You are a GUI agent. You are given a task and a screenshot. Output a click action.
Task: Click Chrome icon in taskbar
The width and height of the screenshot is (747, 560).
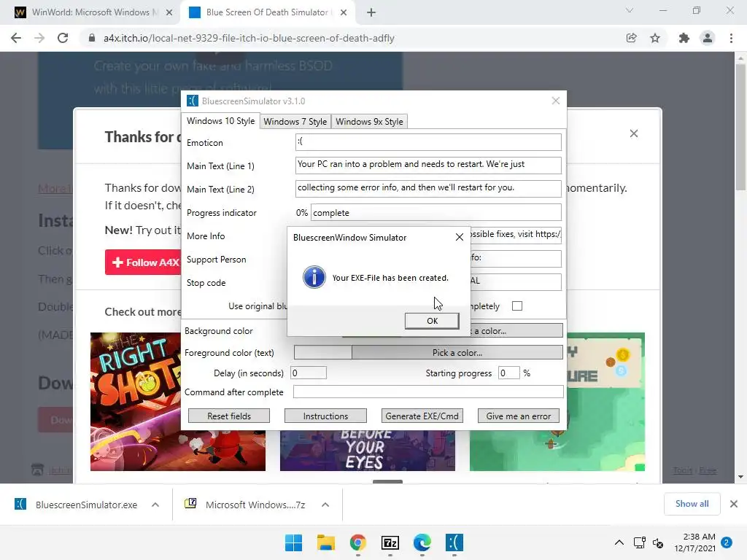[357, 542]
